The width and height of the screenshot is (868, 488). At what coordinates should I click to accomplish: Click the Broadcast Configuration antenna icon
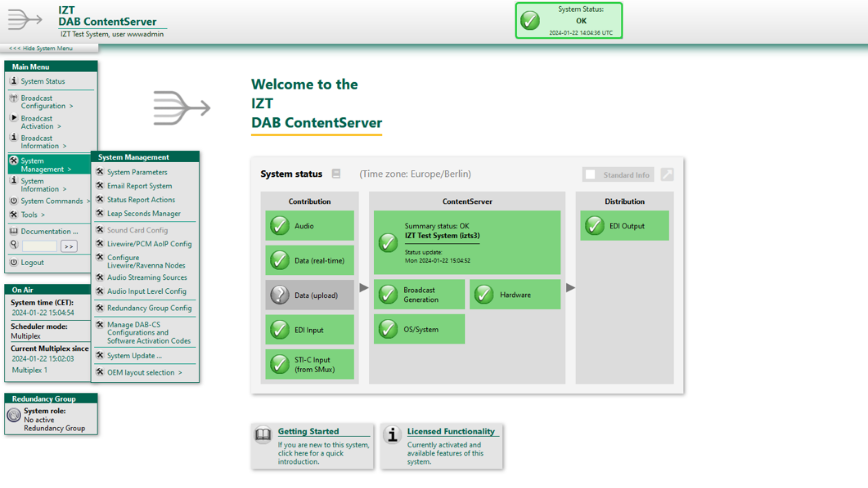pyautogui.click(x=14, y=98)
